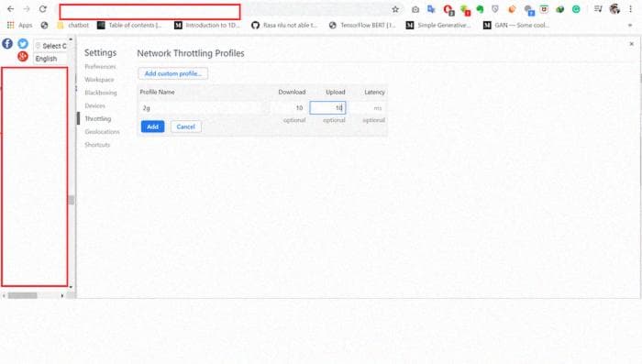Open the Geolocations settings tab

coord(103,132)
